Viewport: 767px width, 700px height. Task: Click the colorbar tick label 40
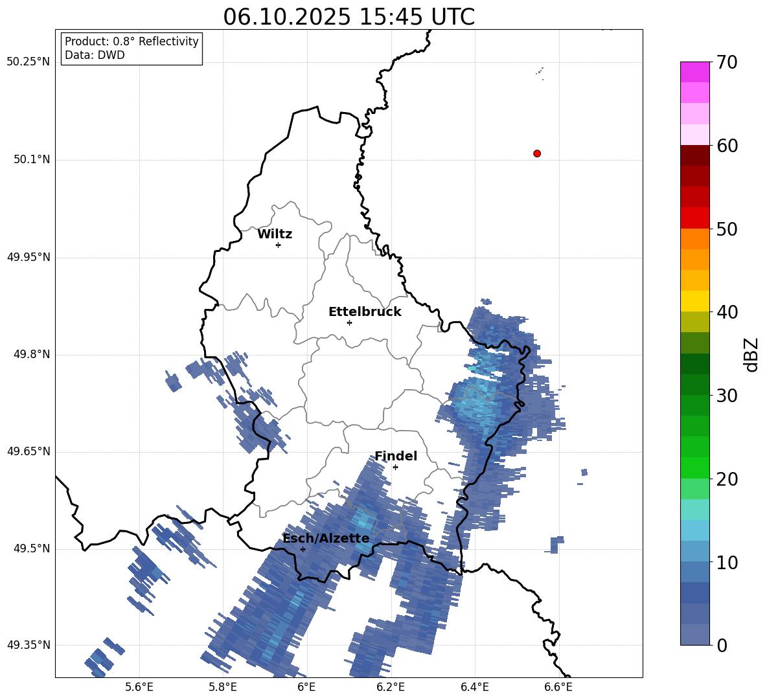point(727,312)
